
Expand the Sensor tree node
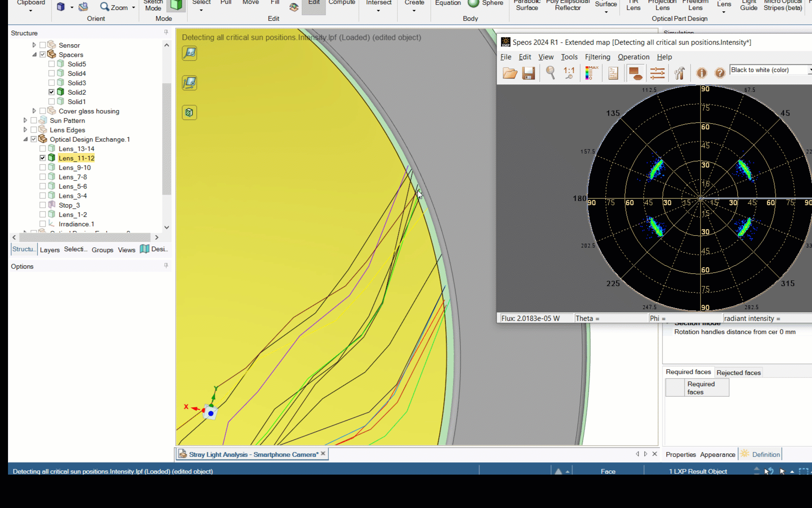click(x=34, y=45)
